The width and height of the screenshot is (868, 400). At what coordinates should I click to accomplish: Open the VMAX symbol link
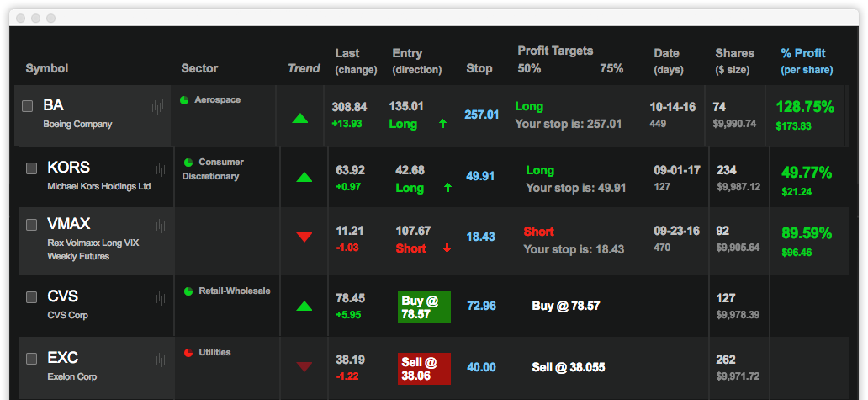[x=69, y=224]
